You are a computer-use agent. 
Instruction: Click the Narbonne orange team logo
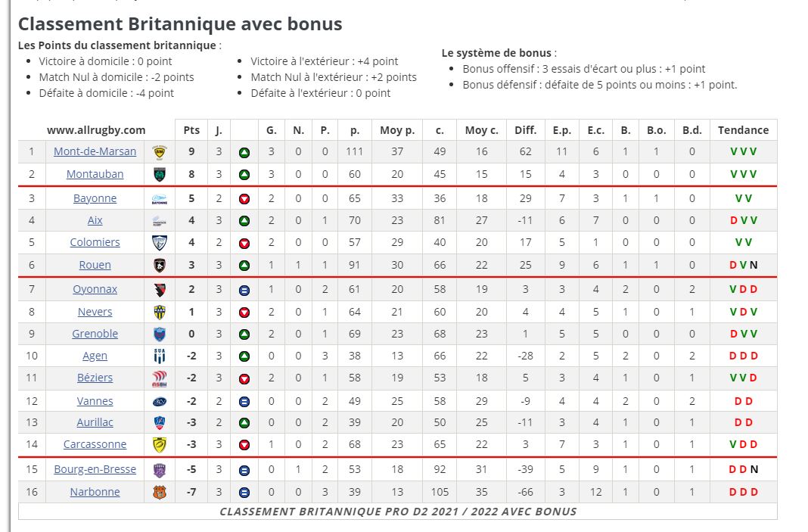point(159,492)
